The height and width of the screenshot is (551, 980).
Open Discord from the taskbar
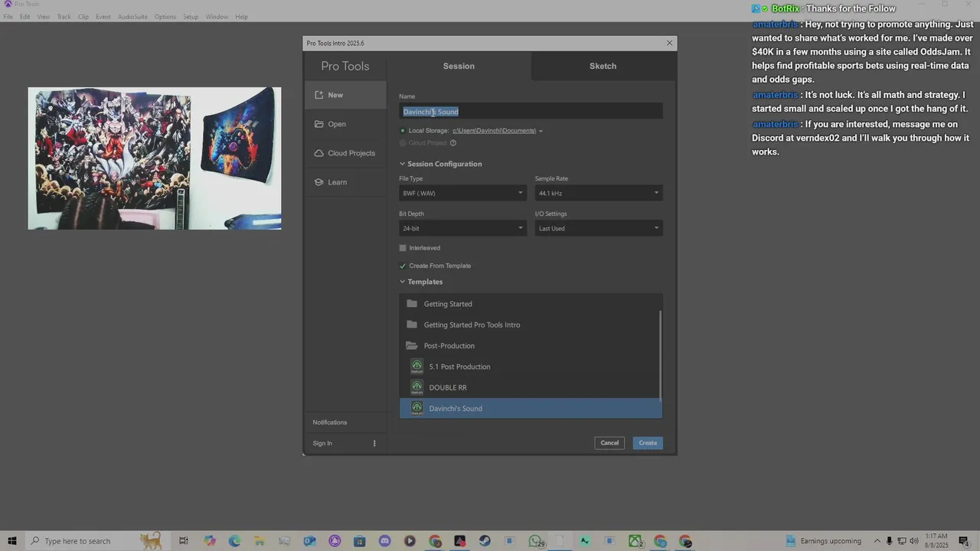(x=384, y=541)
